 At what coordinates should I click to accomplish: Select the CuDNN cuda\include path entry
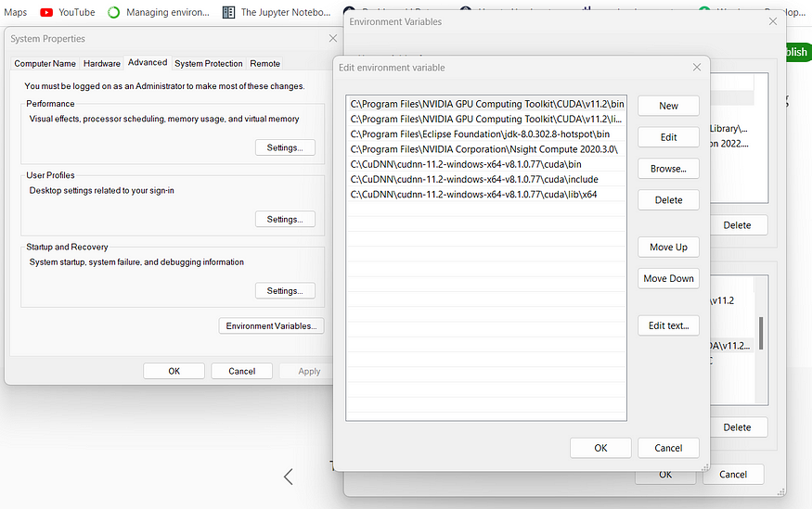coord(486,180)
